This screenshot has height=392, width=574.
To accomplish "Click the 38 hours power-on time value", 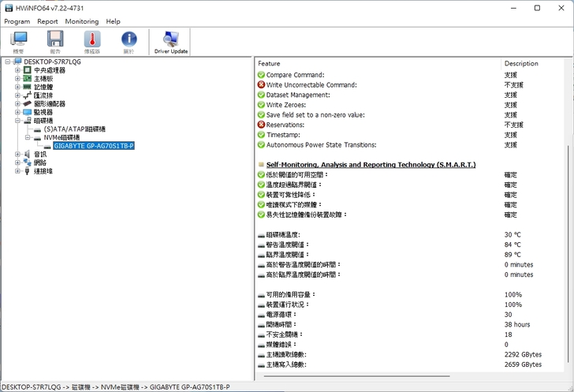I will click(517, 324).
